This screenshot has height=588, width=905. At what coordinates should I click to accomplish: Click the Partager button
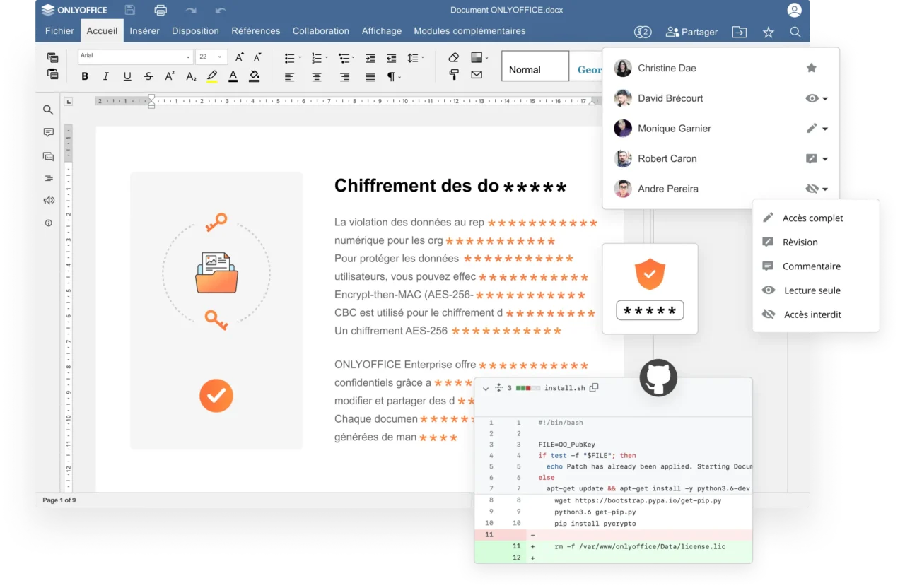click(691, 32)
